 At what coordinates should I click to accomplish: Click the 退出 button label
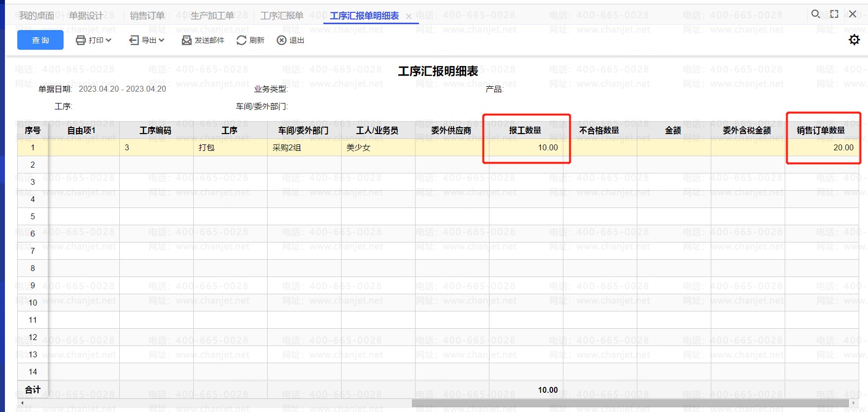[297, 40]
